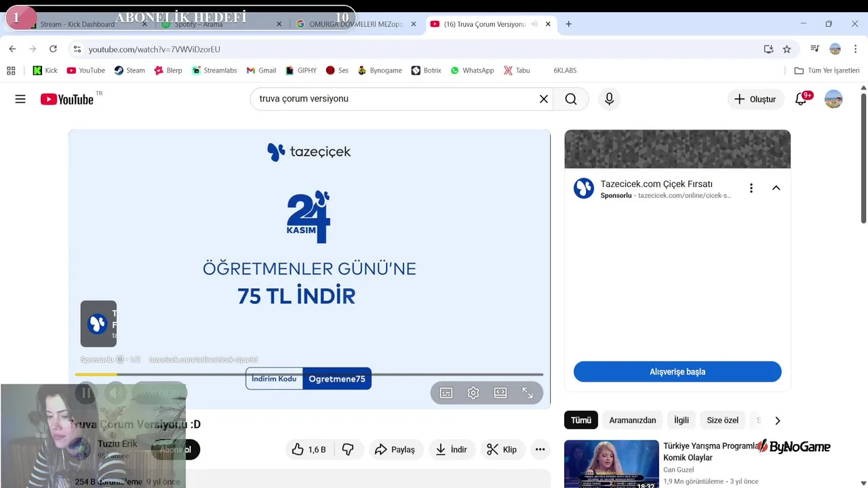The height and width of the screenshot is (488, 868).
Task: Open Steam bookmark
Action: tap(130, 70)
